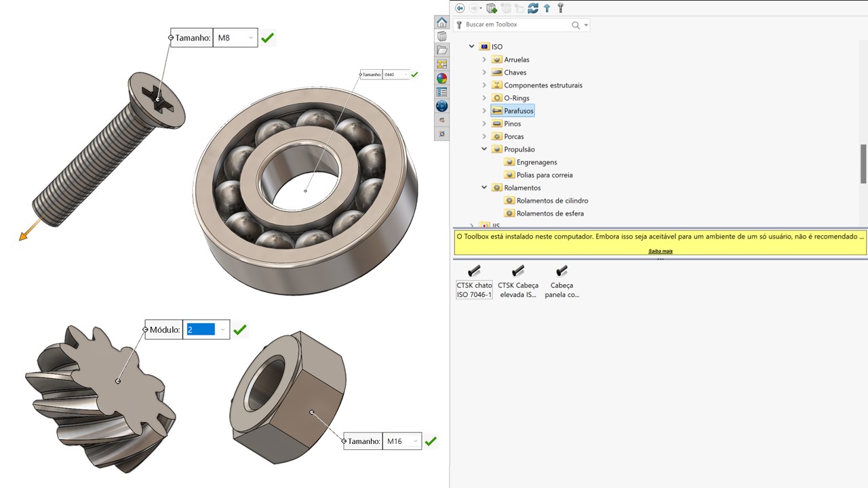Click the magnifier search icon in Toolbox
The width and height of the screenshot is (868, 488).
(576, 25)
